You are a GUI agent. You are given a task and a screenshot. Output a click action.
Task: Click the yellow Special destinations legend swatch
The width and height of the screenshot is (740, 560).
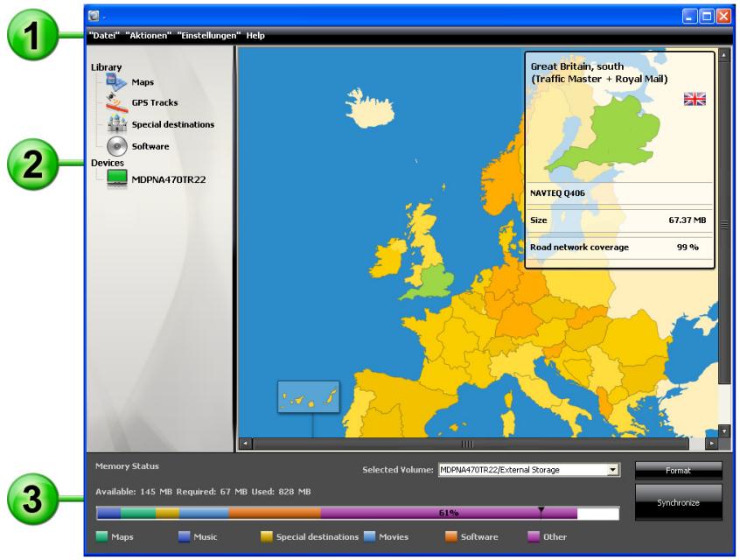pyautogui.click(x=266, y=536)
